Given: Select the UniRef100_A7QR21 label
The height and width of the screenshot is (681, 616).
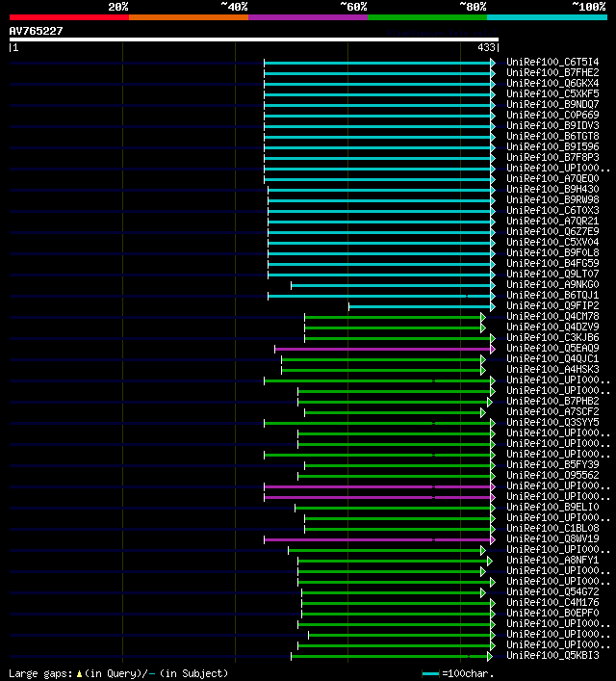Looking at the screenshot, I should tap(552, 221).
